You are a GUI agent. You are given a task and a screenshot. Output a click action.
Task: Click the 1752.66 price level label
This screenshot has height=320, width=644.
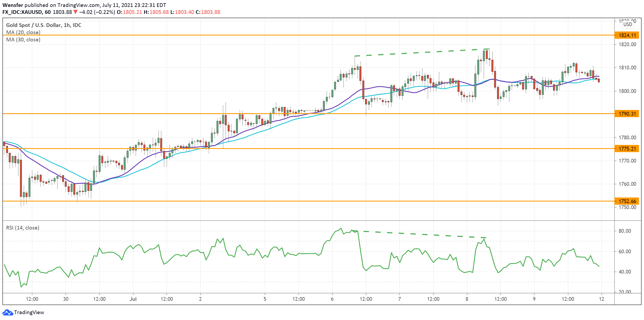(x=627, y=201)
